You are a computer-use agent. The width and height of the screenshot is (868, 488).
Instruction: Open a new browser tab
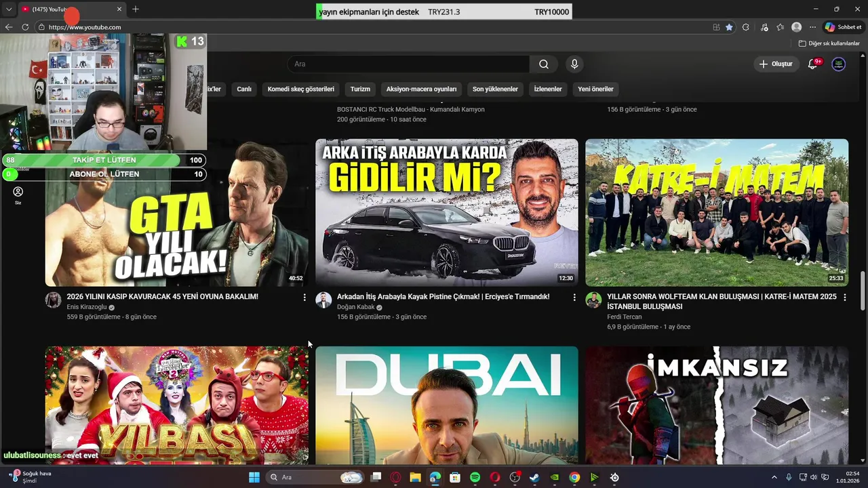[136, 9]
